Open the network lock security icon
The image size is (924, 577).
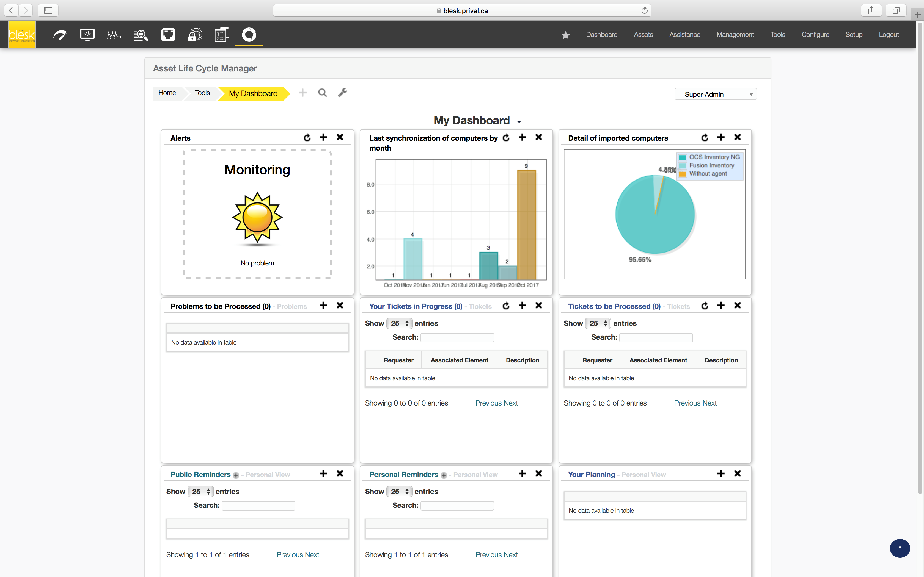pyautogui.click(x=195, y=35)
